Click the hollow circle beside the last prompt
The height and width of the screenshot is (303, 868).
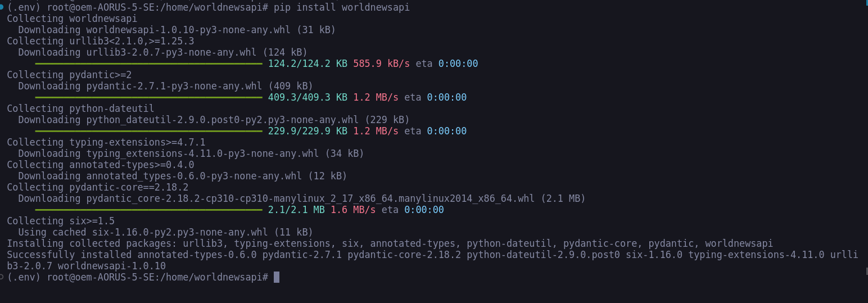(2, 277)
